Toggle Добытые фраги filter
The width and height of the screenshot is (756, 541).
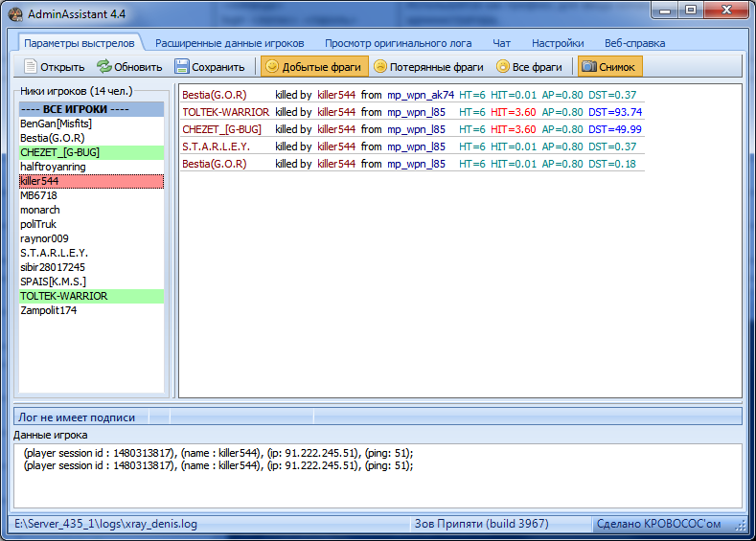point(314,66)
